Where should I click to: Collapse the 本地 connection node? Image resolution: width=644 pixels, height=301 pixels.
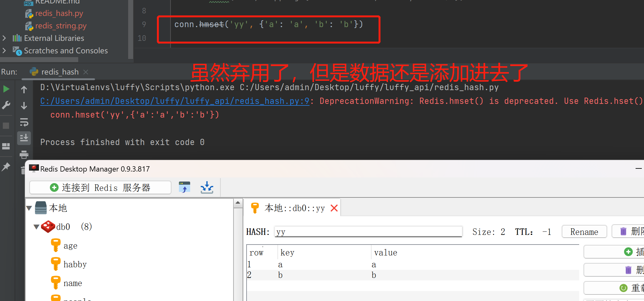click(29, 208)
